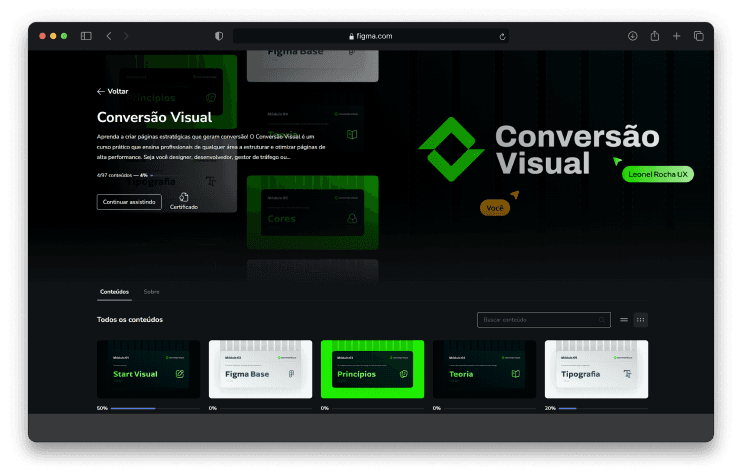Focus the figma.com address bar
The width and height of the screenshot is (741, 475).
370,36
